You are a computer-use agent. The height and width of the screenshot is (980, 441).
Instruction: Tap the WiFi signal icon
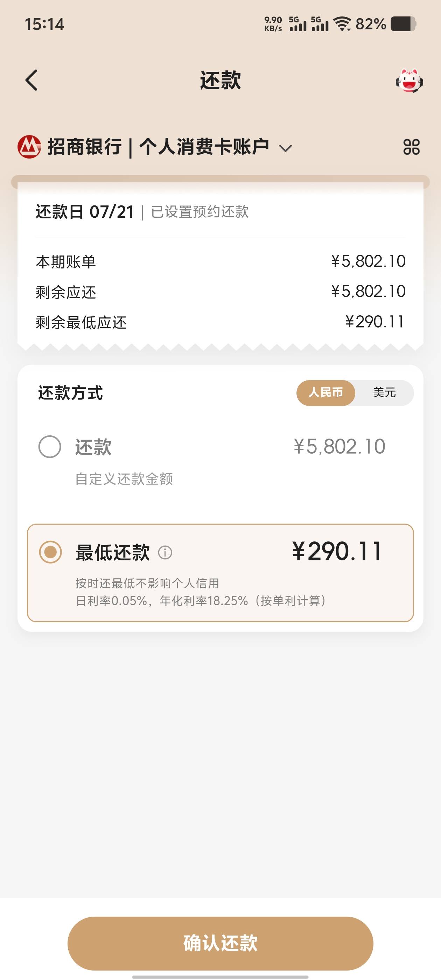tap(342, 24)
